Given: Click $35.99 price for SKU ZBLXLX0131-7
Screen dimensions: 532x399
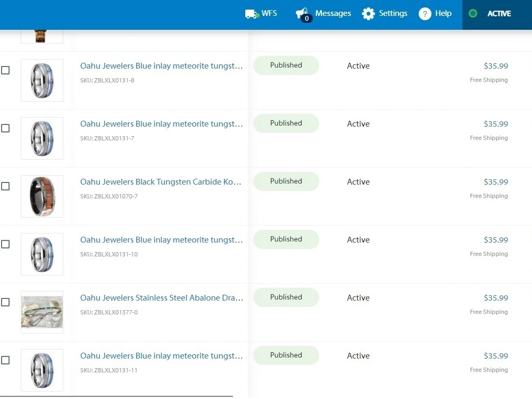Looking at the screenshot, I should point(496,124).
